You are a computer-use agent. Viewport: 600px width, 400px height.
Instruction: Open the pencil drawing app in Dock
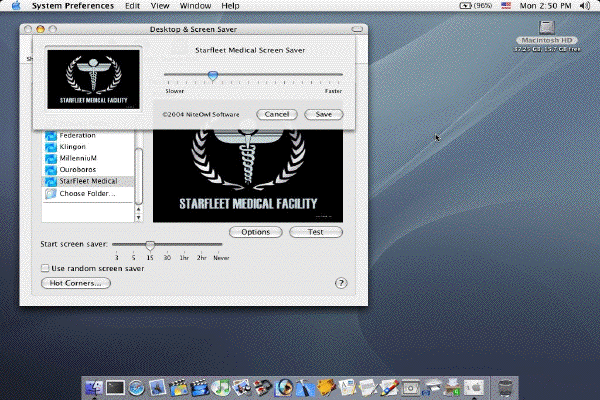pyautogui.click(x=390, y=388)
